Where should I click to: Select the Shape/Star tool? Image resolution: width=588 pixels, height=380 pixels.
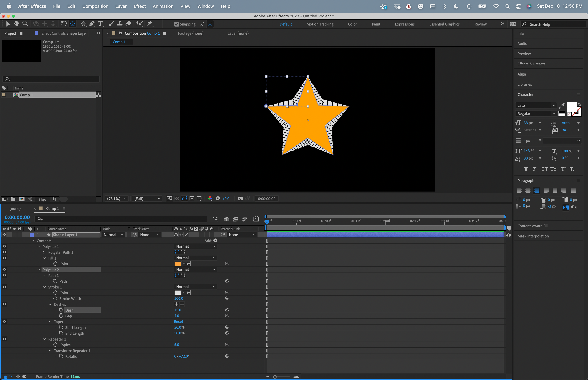[83, 23]
